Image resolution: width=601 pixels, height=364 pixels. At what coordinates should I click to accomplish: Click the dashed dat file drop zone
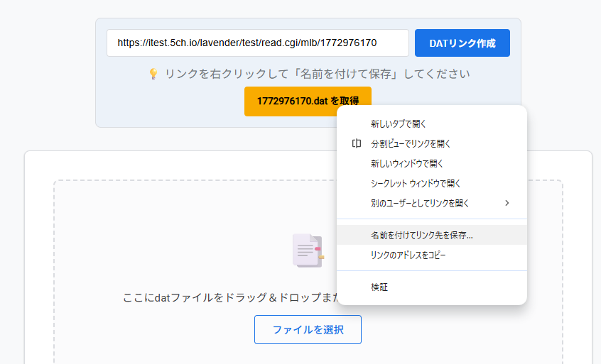point(178,234)
